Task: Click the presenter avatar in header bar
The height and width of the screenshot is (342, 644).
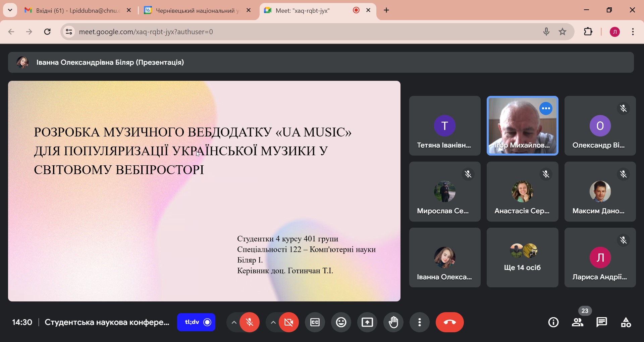Action: (22, 62)
